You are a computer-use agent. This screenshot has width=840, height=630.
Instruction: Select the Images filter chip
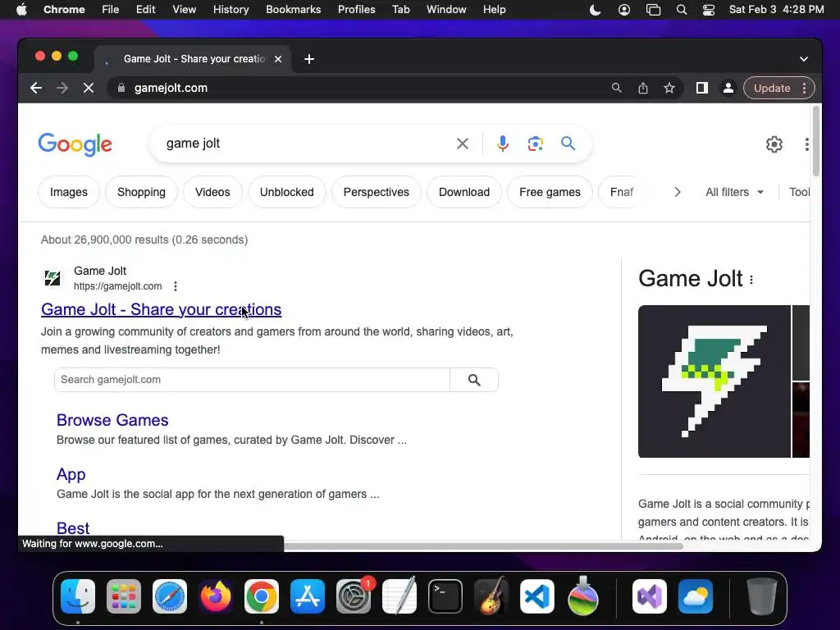[69, 192]
